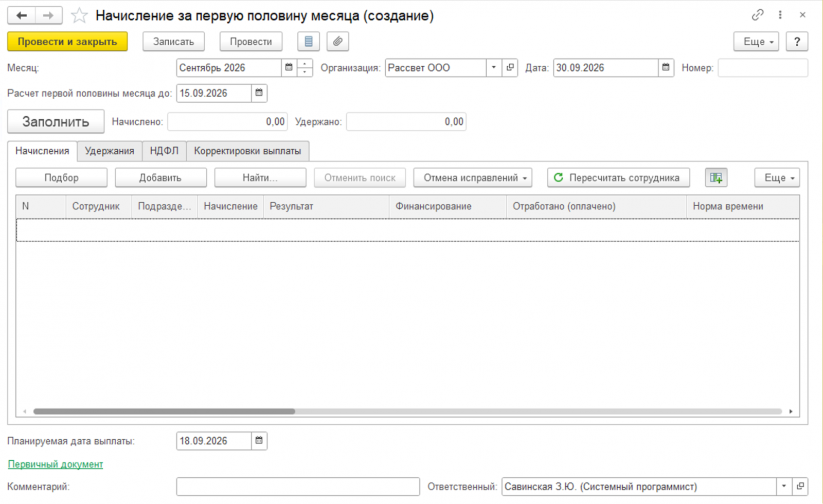Open employee selection with Подбор
This screenshot has width=823, height=504.
[x=61, y=178]
